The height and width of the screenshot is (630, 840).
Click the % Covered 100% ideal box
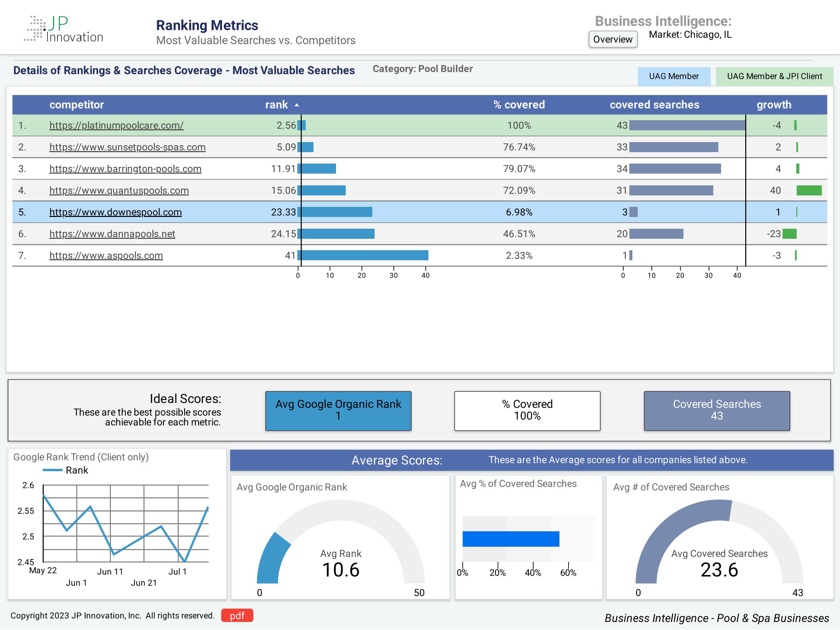(x=527, y=411)
